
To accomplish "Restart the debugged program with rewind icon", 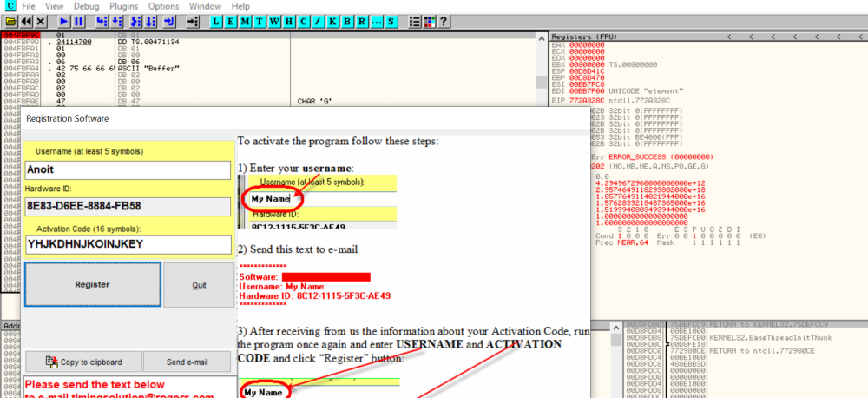I will (26, 21).
